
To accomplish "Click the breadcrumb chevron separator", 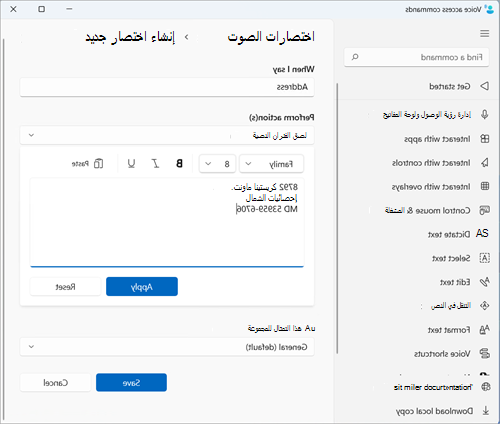I will point(186,37).
